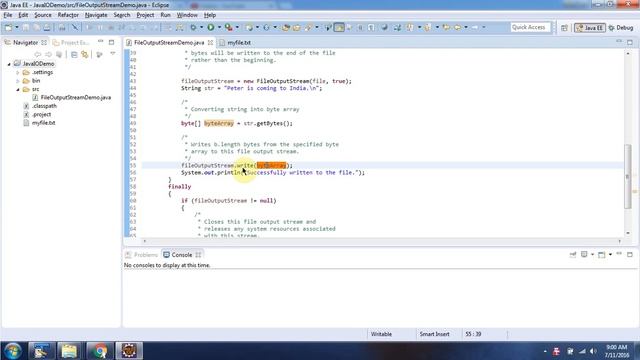Toggle Link with Editor in Navigator

[x=85, y=54]
